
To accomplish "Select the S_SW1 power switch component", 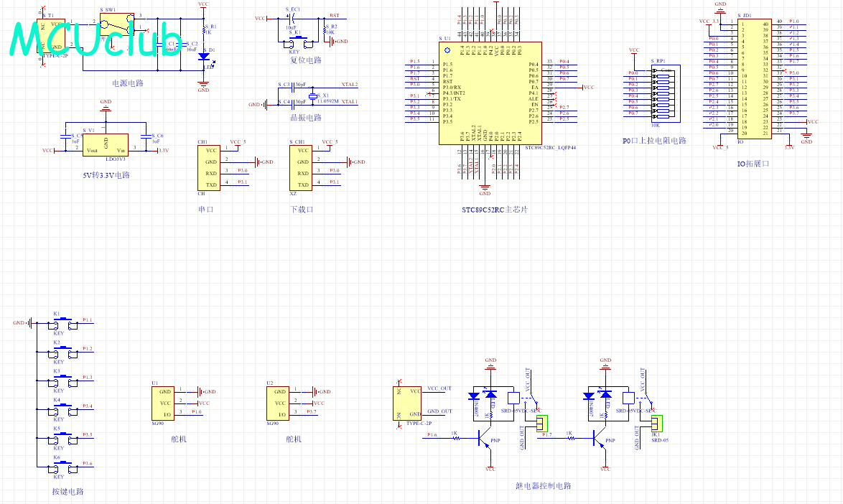I will (116, 25).
